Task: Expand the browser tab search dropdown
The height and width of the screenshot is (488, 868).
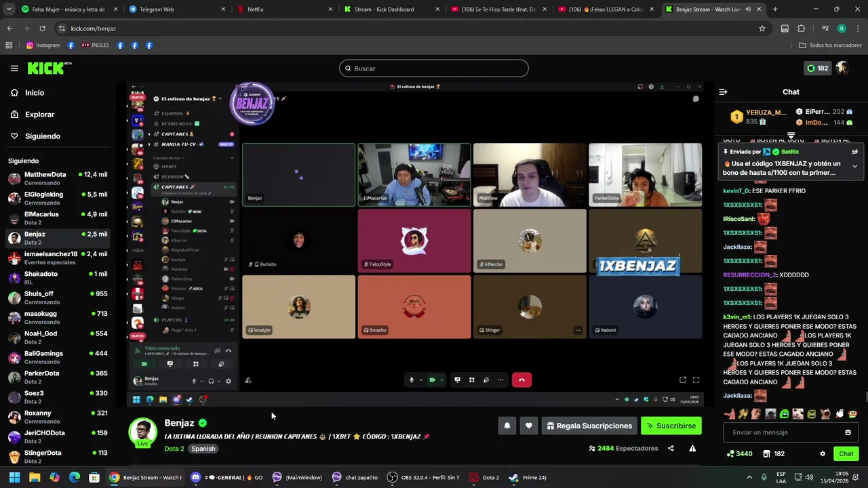Action: pos(8,9)
